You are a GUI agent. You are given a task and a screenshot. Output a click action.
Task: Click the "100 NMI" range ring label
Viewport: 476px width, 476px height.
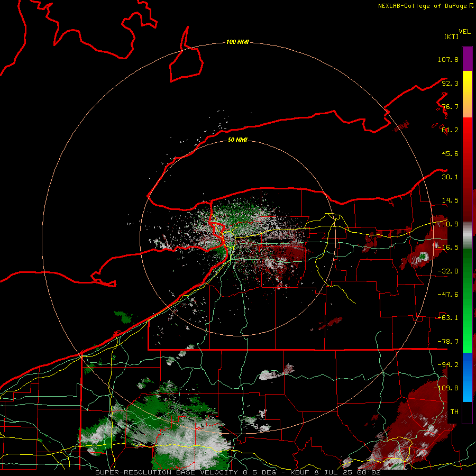click(x=237, y=42)
